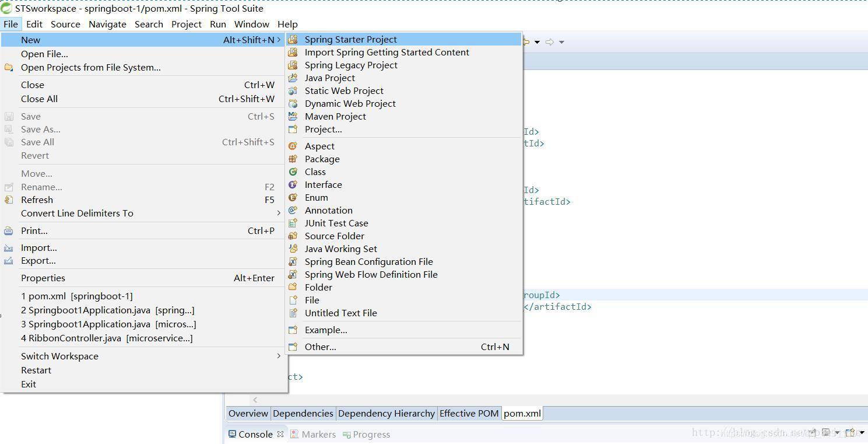Viewport: 868px width, 444px height.
Task: Reopen recent file 4 RibbonController.java
Action: coord(143,338)
